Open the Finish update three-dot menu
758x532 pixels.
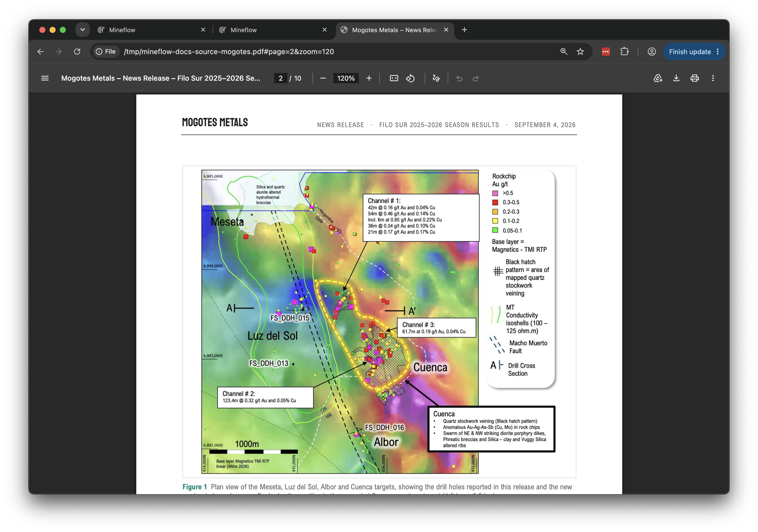click(718, 52)
